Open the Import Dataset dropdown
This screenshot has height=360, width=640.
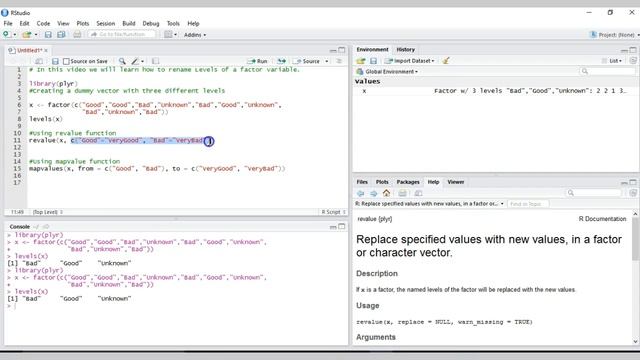point(410,61)
